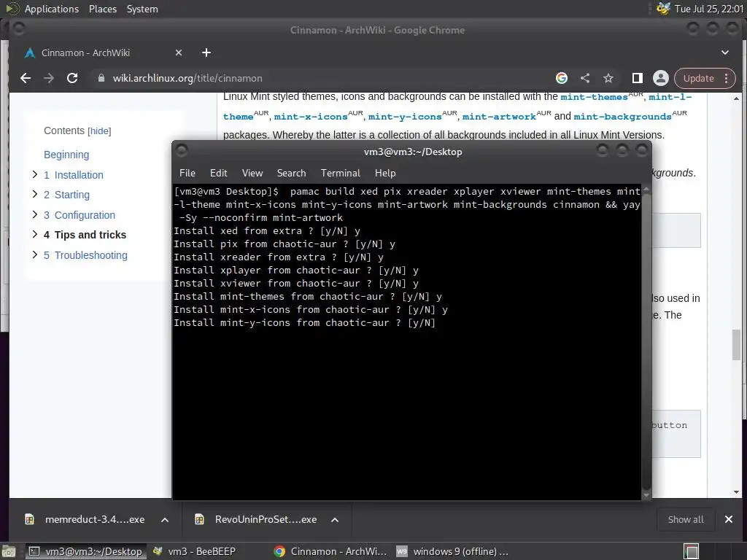Click clock showing Tue Jul 25, 22:01

click(x=709, y=9)
